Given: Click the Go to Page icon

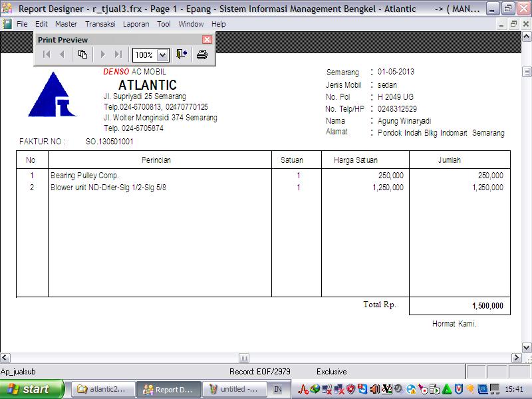Looking at the screenshot, I should 82,55.
